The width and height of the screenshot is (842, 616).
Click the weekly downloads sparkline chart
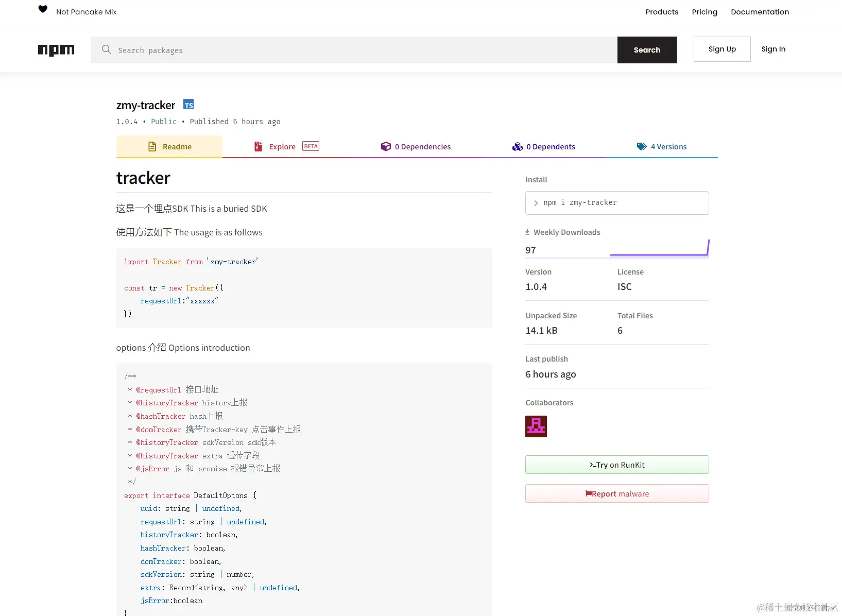pos(660,248)
